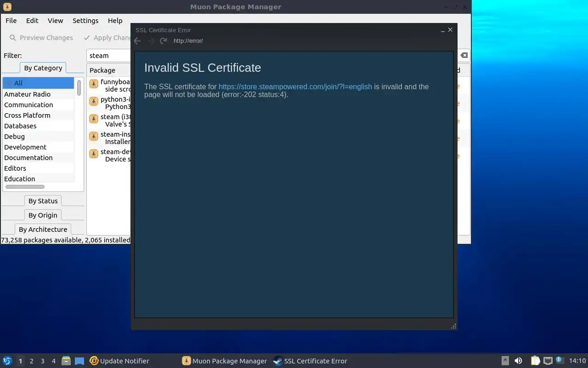
Task: Click Apply Changes in the Muon toolbar
Action: pos(108,38)
